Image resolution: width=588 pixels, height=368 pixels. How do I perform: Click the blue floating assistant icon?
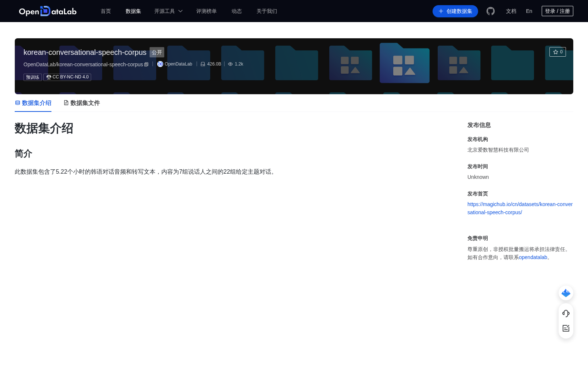point(566,293)
